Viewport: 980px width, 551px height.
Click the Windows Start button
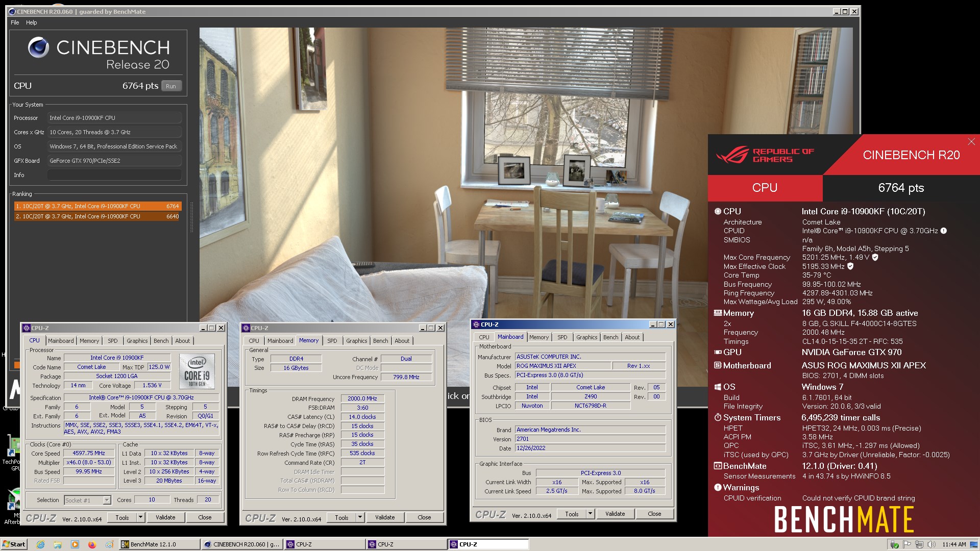14,544
